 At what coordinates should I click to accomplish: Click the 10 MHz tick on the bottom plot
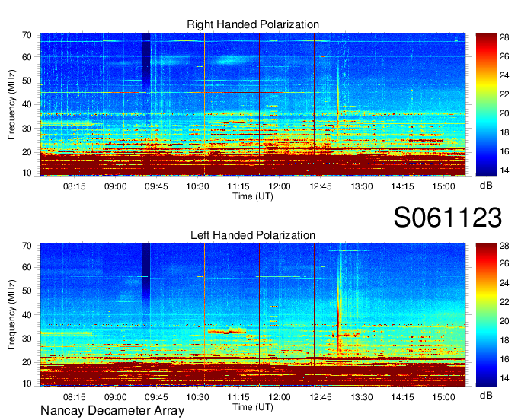tap(27, 383)
